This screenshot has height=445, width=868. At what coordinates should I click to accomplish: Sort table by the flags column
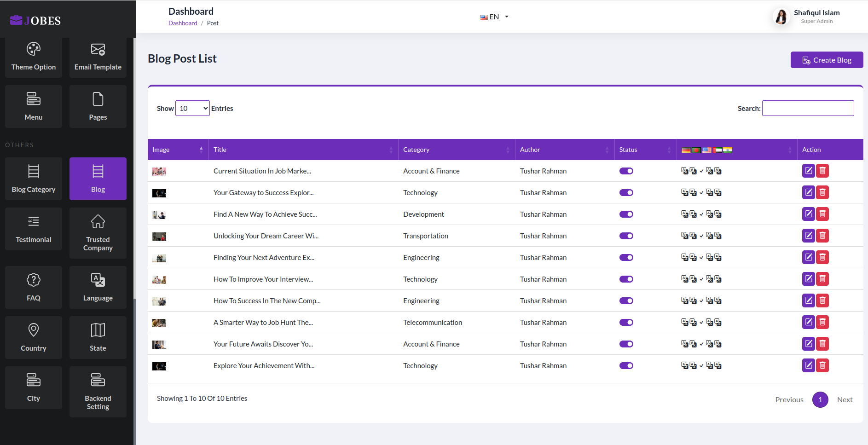click(737, 150)
